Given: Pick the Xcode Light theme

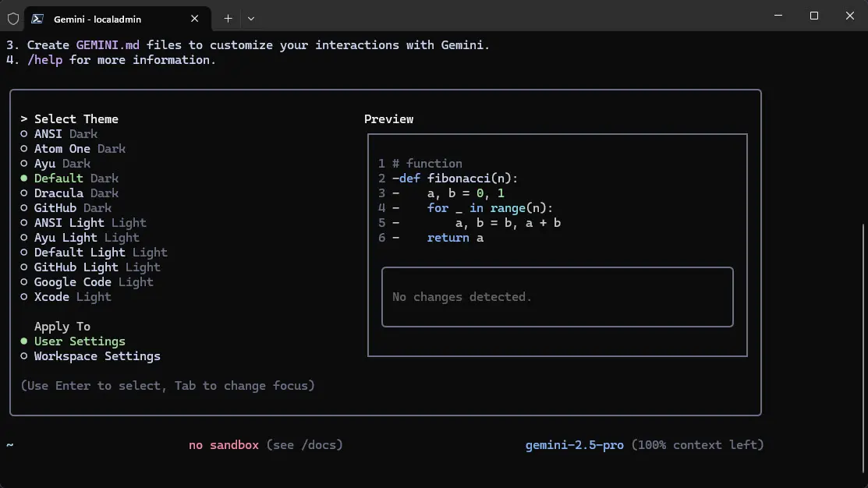Looking at the screenshot, I should (66, 297).
